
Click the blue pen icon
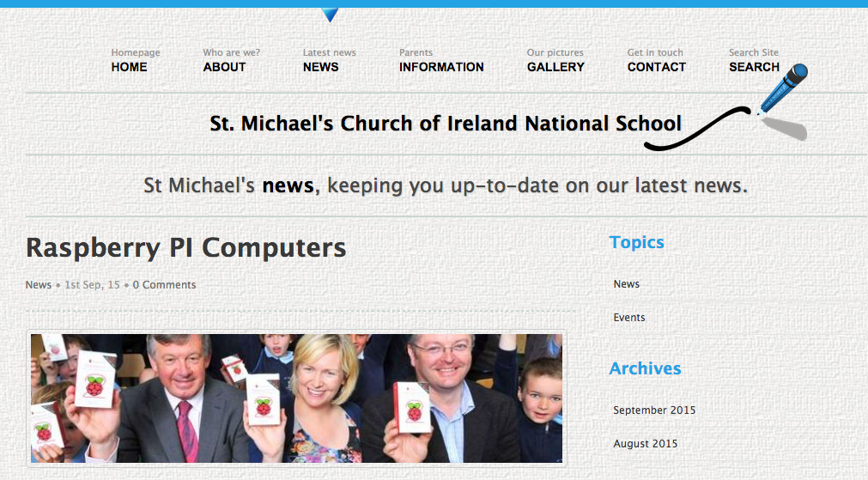(783, 88)
